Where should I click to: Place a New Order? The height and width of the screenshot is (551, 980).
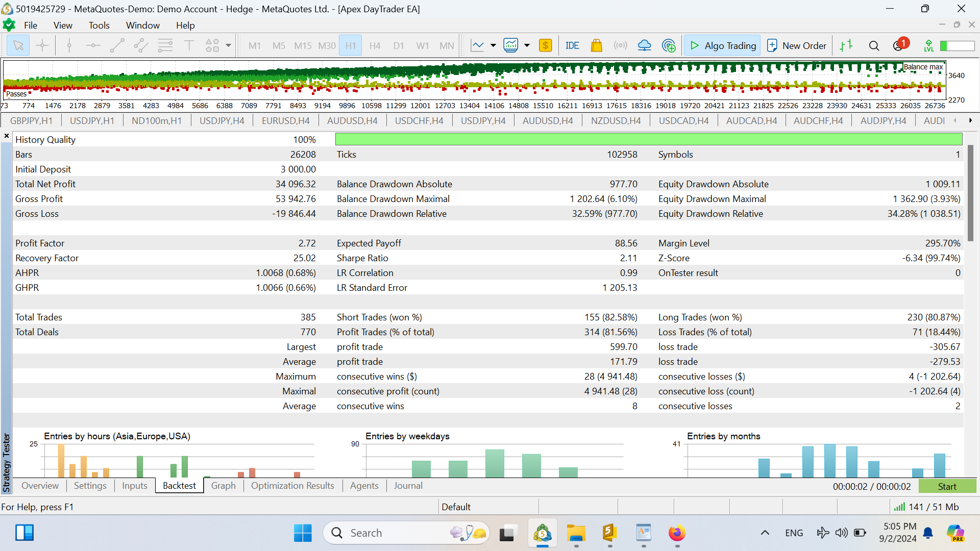(x=796, y=45)
